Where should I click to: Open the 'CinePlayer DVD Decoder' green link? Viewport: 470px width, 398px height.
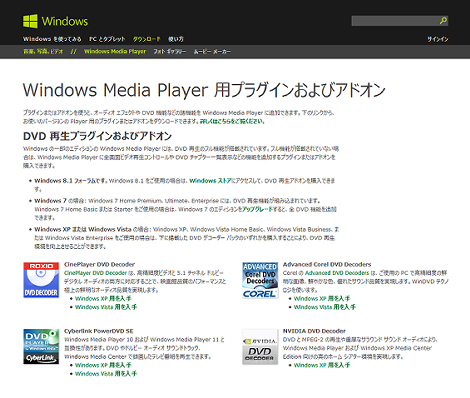click(x=95, y=273)
